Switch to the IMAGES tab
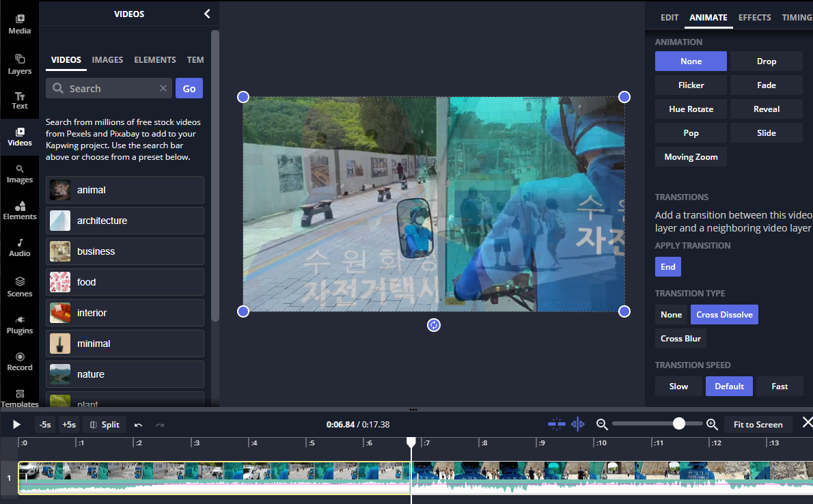The height and width of the screenshot is (504, 813). coord(107,59)
